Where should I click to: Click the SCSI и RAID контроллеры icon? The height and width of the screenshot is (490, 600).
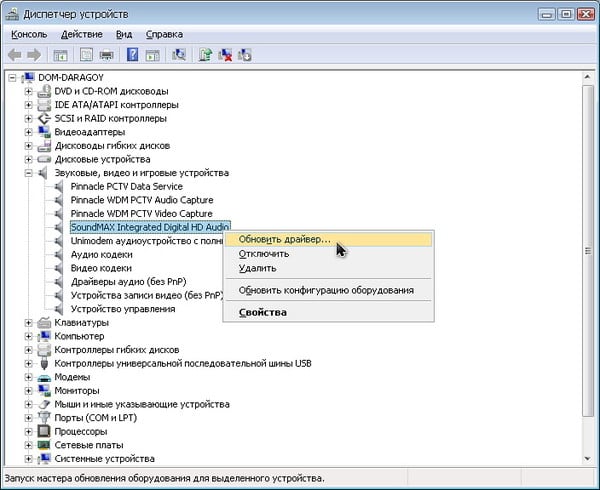[x=44, y=118]
